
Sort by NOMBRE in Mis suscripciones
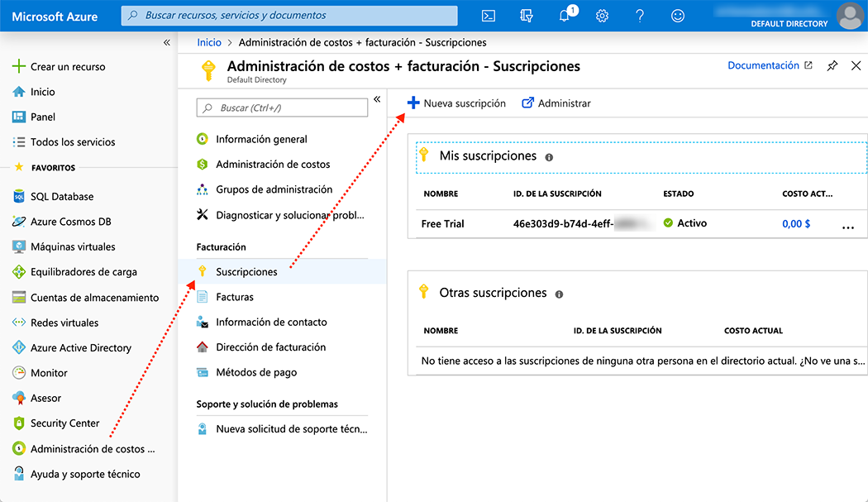pyautogui.click(x=441, y=194)
